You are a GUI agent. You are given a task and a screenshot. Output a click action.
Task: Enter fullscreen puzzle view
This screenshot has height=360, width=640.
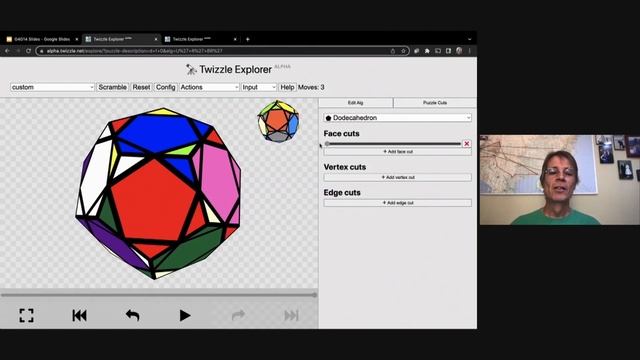(27, 315)
